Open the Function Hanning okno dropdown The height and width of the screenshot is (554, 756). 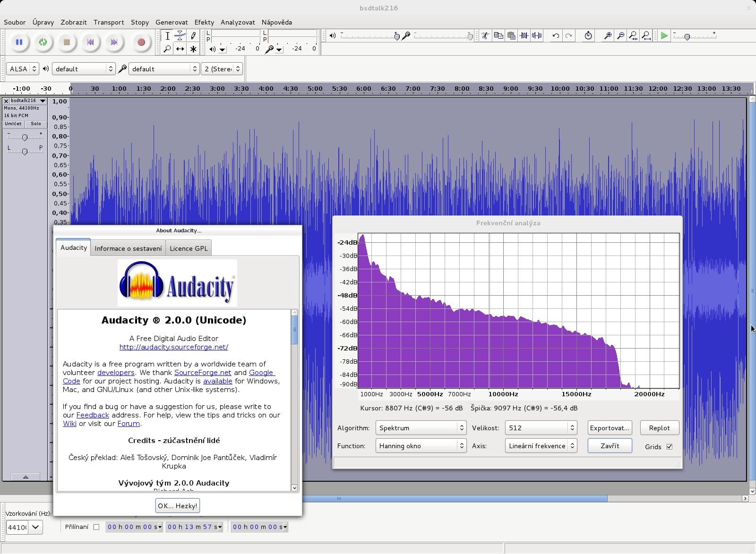click(x=421, y=446)
